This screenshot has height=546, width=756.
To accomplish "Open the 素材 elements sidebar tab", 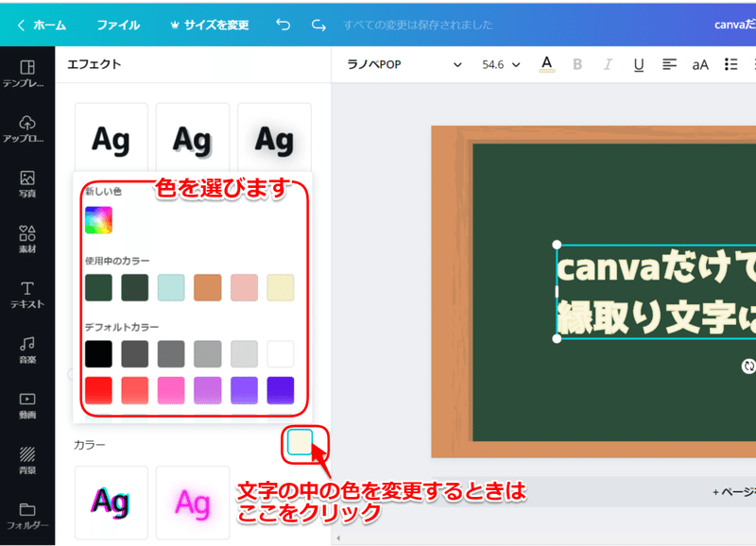I will 27,240.
